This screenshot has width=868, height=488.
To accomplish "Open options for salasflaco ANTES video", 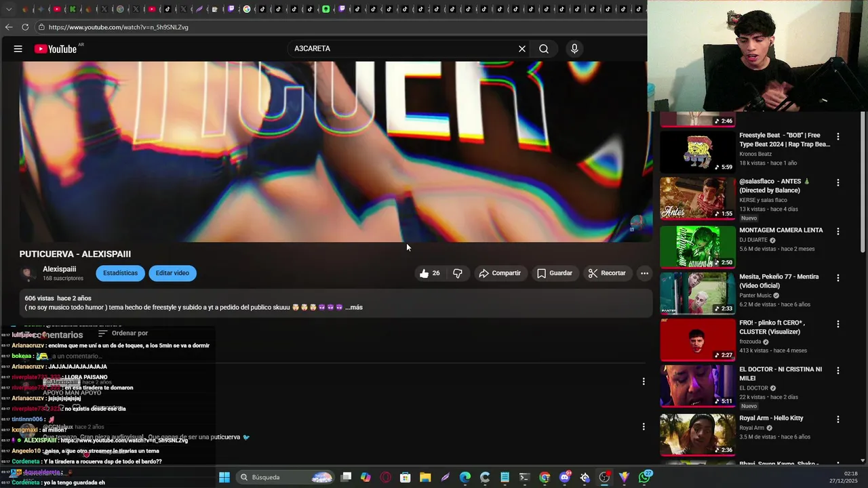I will click(x=838, y=182).
